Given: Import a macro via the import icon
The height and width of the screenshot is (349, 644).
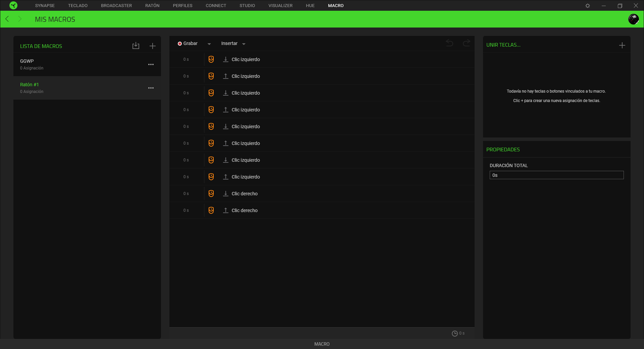Looking at the screenshot, I should [x=136, y=46].
